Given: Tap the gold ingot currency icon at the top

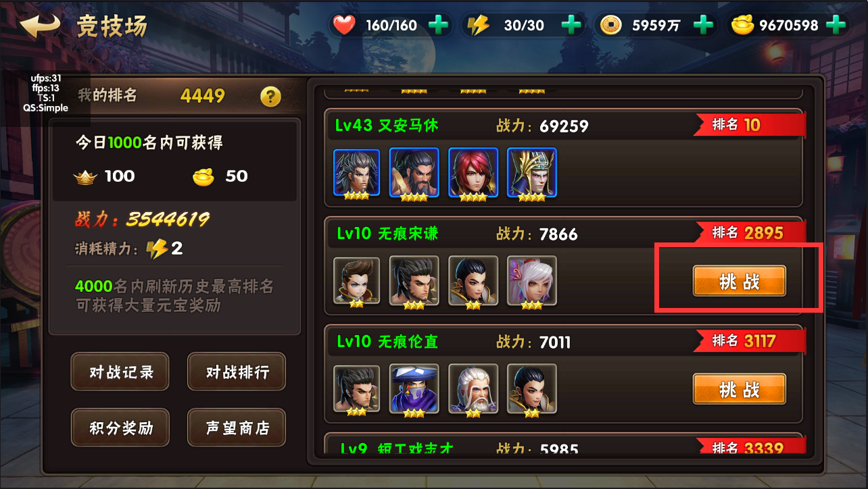Looking at the screenshot, I should coord(743,26).
